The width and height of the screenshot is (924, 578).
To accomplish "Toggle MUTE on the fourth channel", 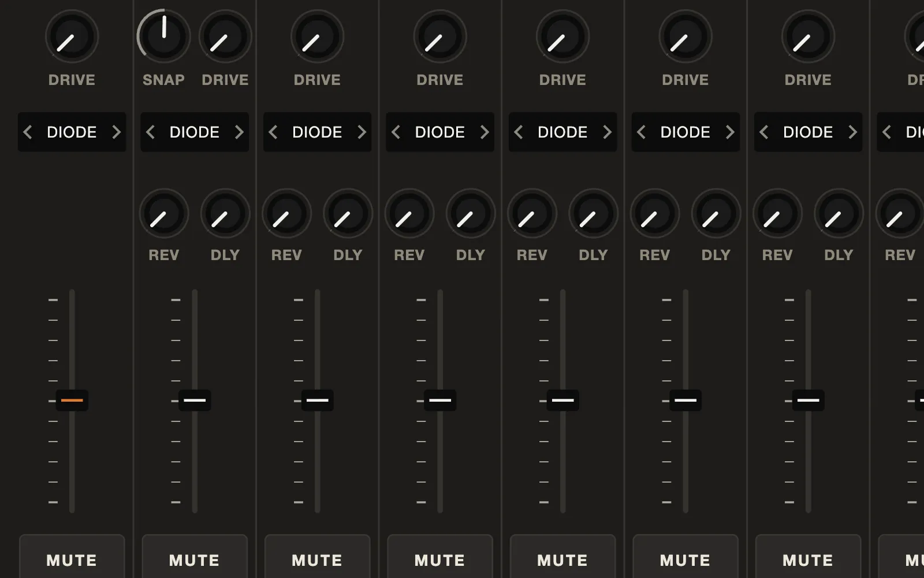I will 440,557.
